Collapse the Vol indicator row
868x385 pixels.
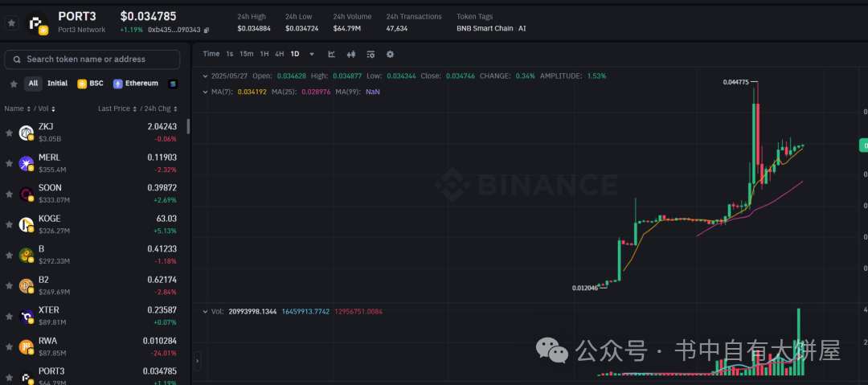pyautogui.click(x=206, y=312)
